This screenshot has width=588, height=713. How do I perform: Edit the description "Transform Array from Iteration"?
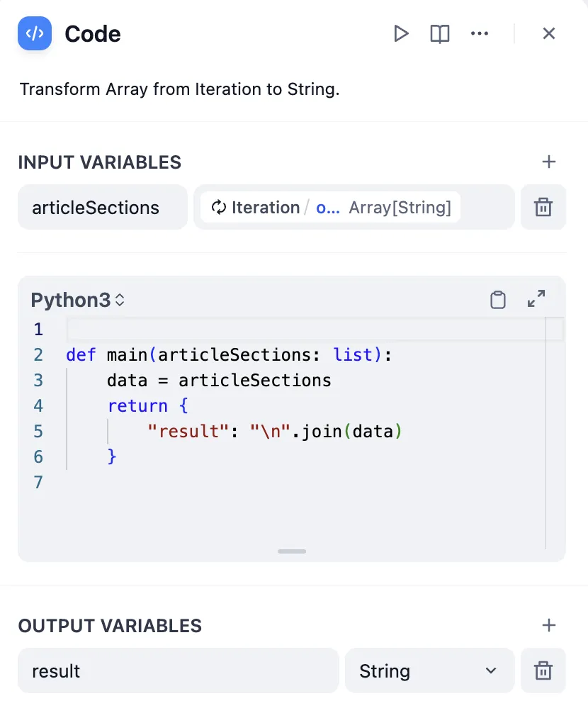click(180, 90)
